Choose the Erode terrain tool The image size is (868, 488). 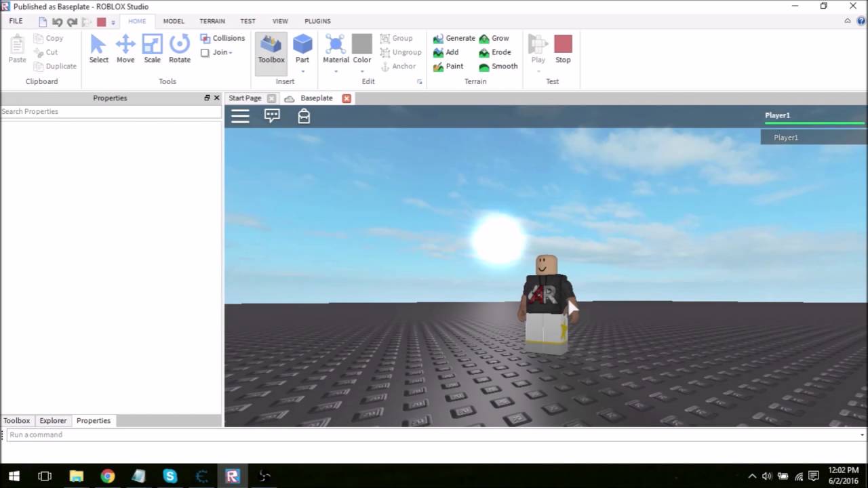tap(495, 52)
